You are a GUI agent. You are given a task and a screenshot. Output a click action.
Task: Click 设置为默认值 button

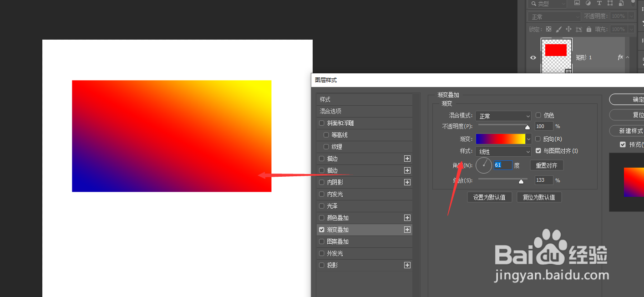[489, 197]
